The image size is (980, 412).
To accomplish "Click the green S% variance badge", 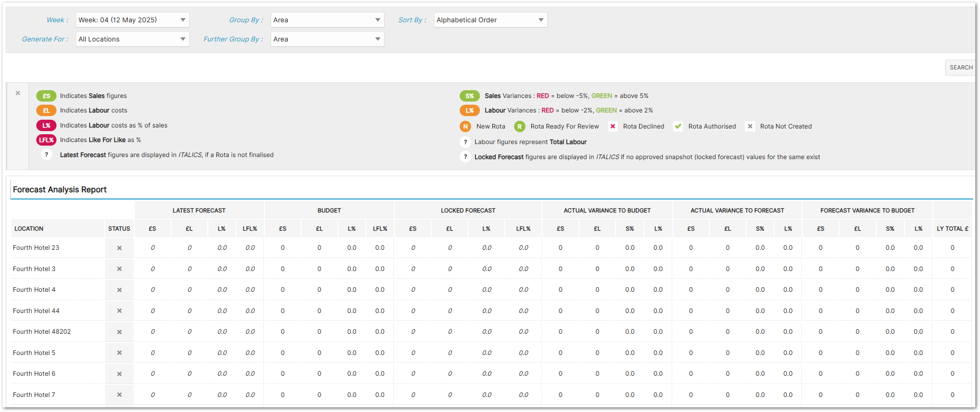I will point(469,96).
